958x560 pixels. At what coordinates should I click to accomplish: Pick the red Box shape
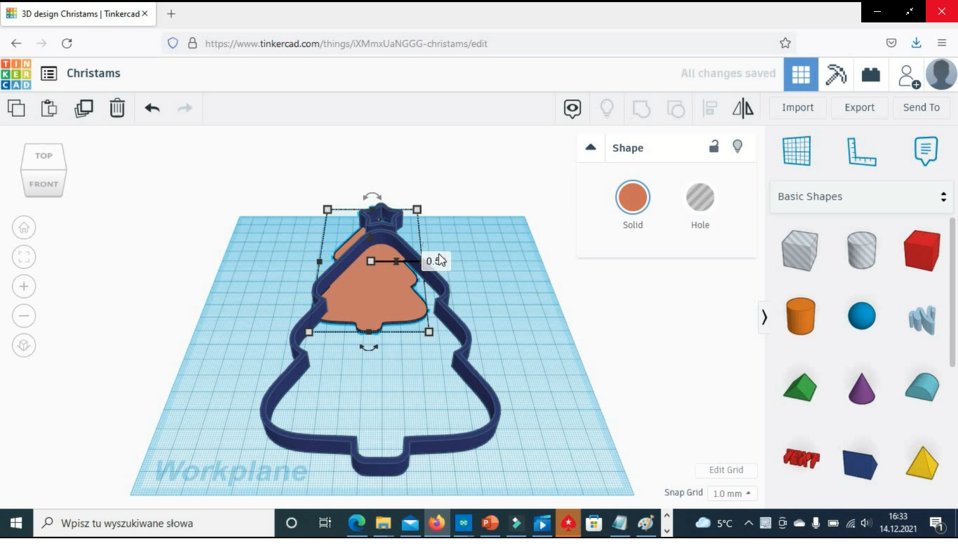coord(922,250)
